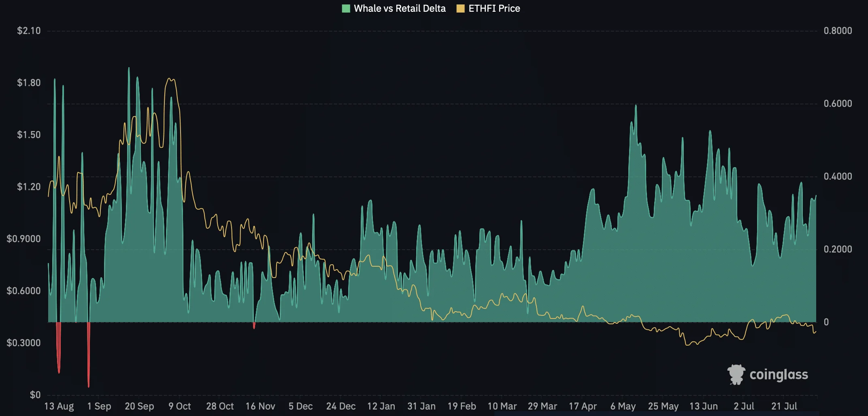Click the small red dip near 16 Nov
The height and width of the screenshot is (416, 868).
[x=254, y=326]
